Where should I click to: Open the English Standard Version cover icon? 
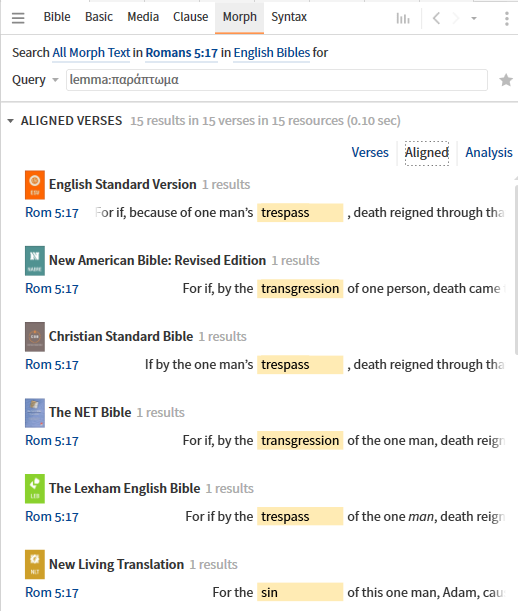click(35, 185)
